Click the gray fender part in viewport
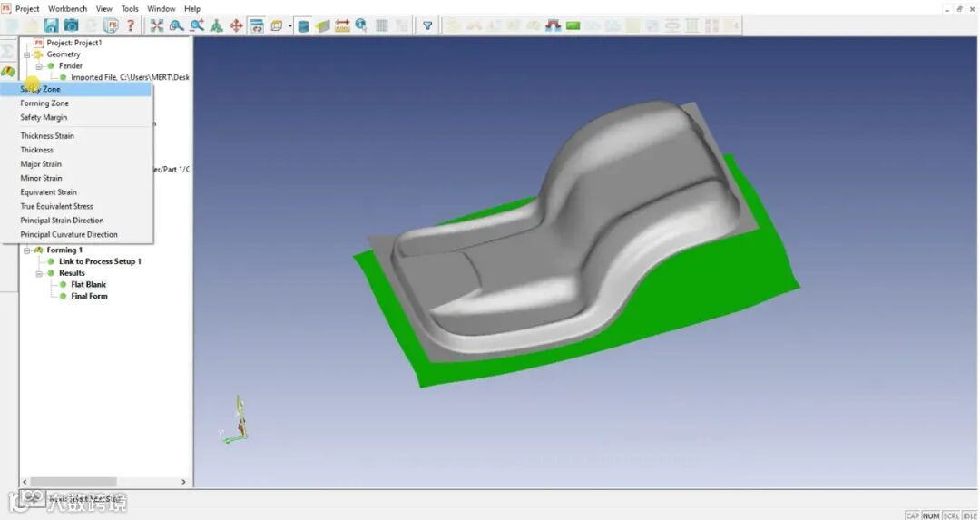This screenshot has height=520, width=980. [x=563, y=238]
